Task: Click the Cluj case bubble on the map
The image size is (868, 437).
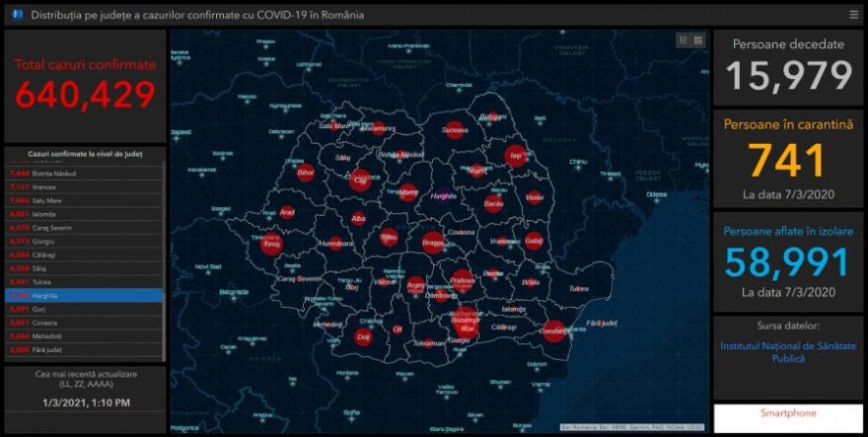Action: pos(360,181)
